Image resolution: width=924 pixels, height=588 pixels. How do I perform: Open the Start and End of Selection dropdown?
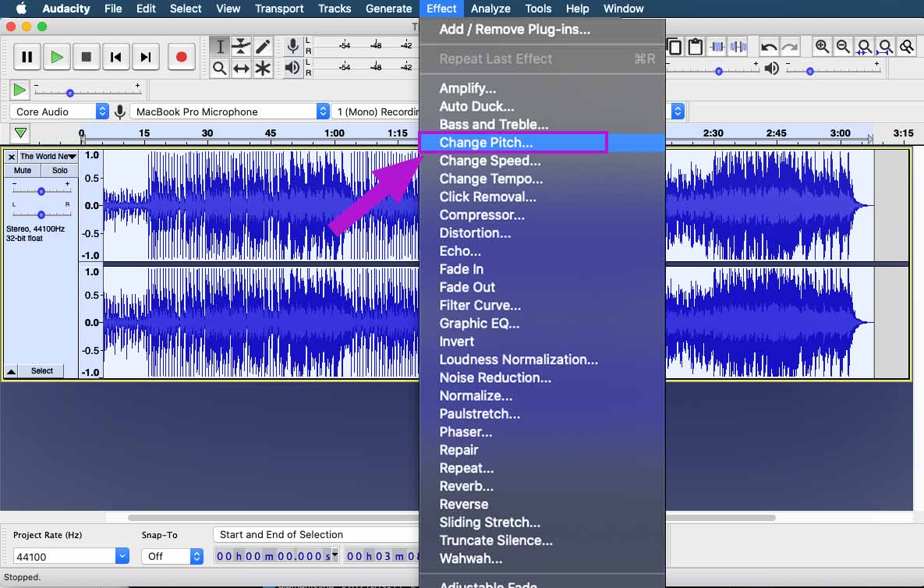(316, 534)
